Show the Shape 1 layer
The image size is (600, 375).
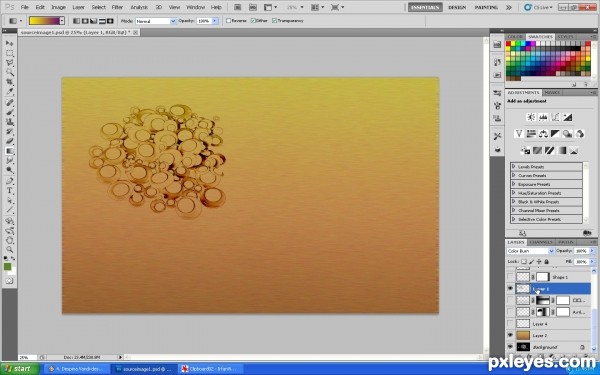coord(510,277)
